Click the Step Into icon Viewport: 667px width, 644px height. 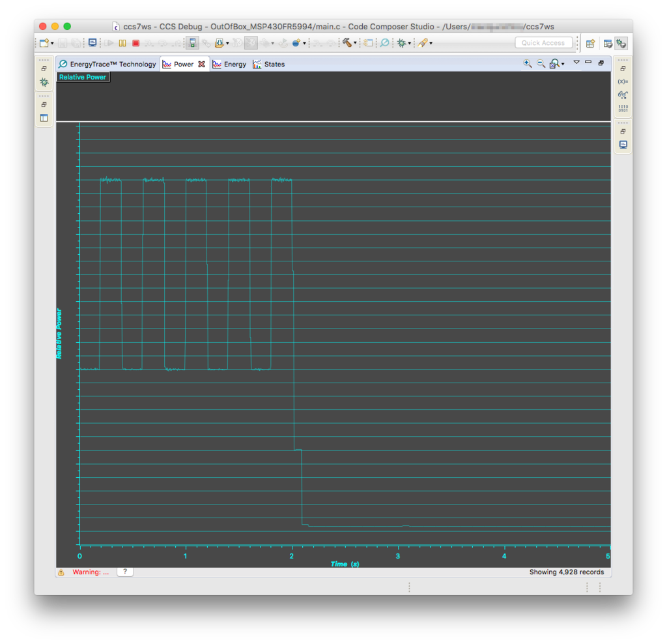pos(149,43)
